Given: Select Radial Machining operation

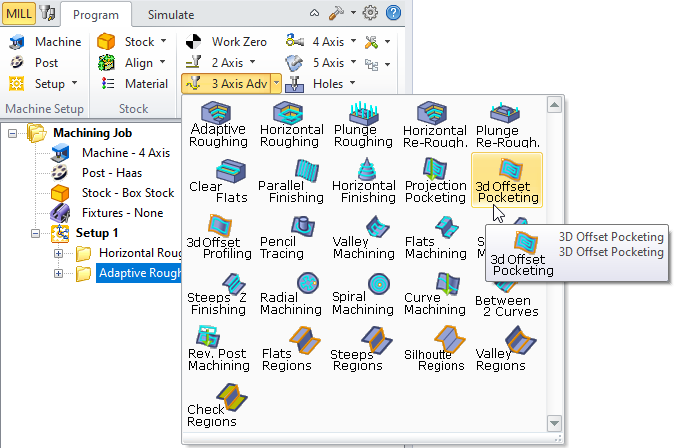Looking at the screenshot, I should click(291, 293).
